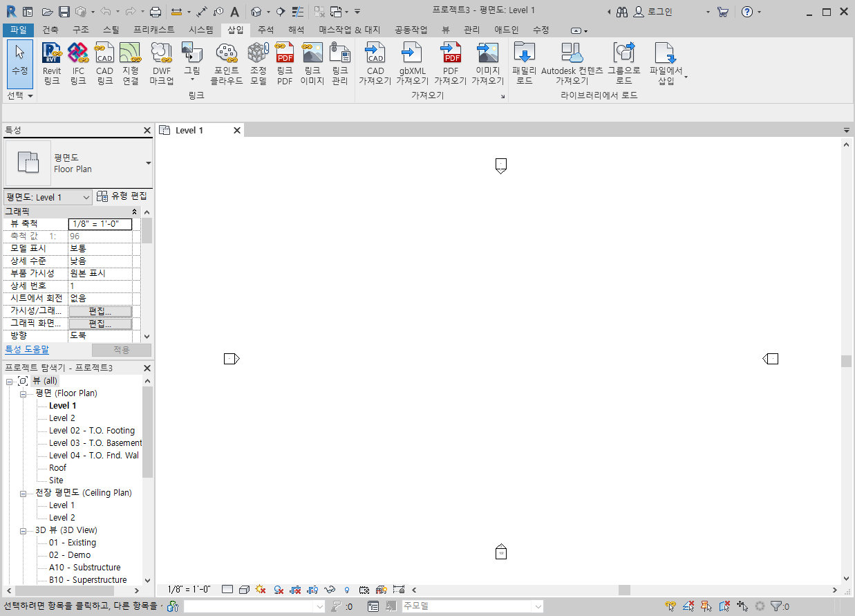
Task: Switch to the 구조 ribbon tab
Action: pos(81,30)
